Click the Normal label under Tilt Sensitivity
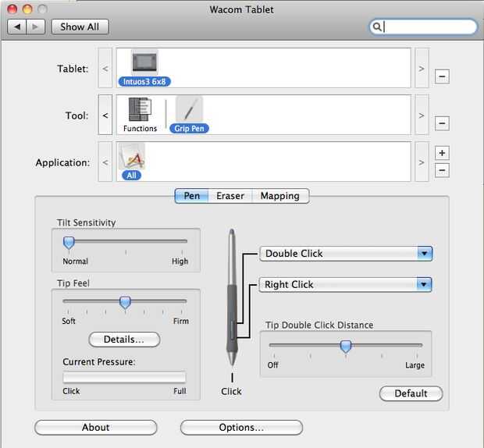484x448 pixels. coord(75,261)
